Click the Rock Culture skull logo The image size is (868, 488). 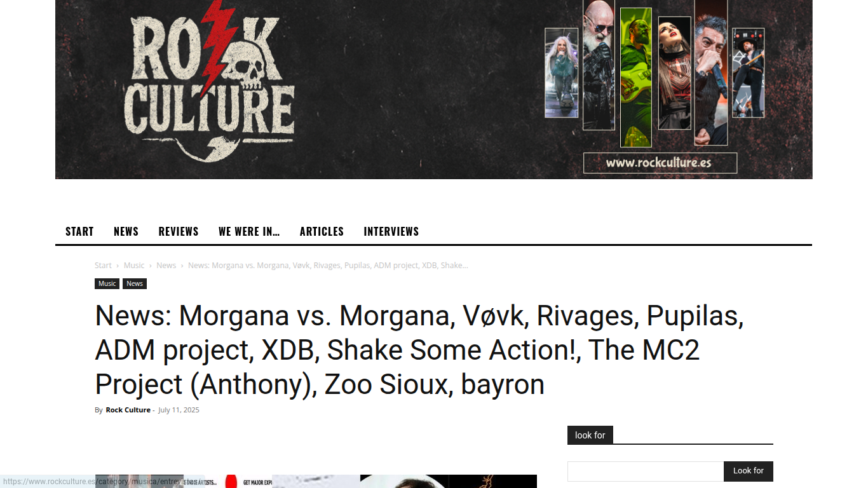tap(208, 83)
